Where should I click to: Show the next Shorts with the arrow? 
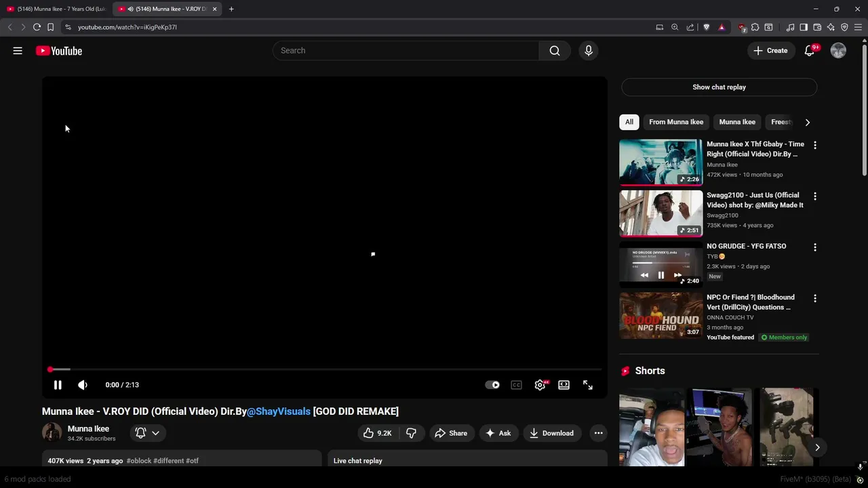pos(817,447)
